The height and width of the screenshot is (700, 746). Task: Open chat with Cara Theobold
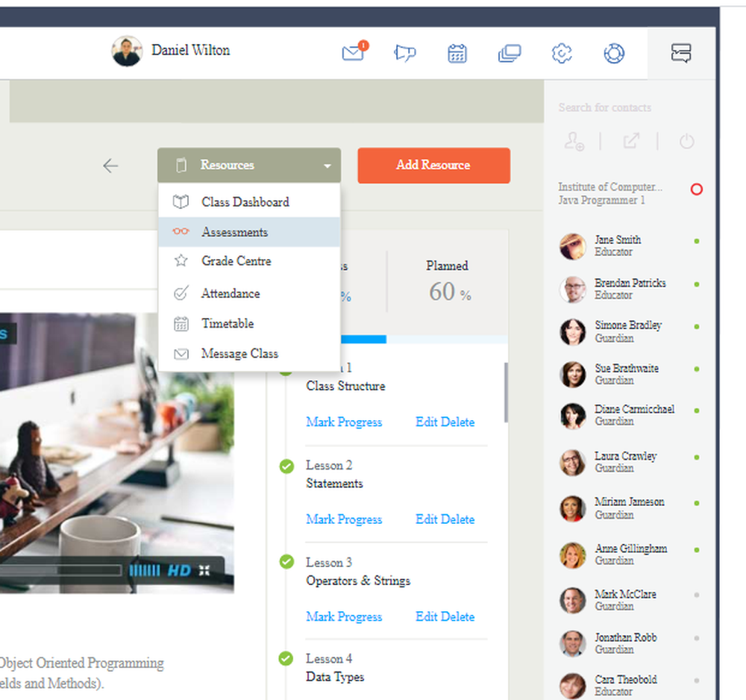pos(629,685)
